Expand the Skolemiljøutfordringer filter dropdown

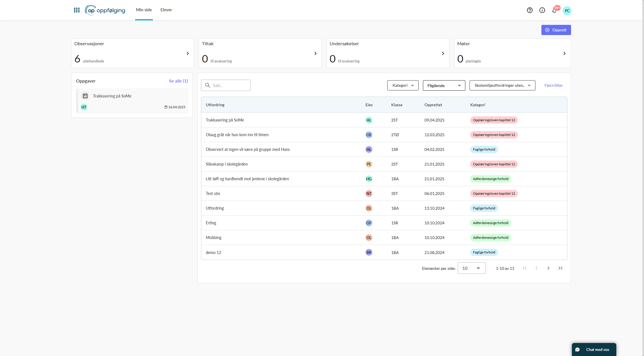(x=502, y=85)
